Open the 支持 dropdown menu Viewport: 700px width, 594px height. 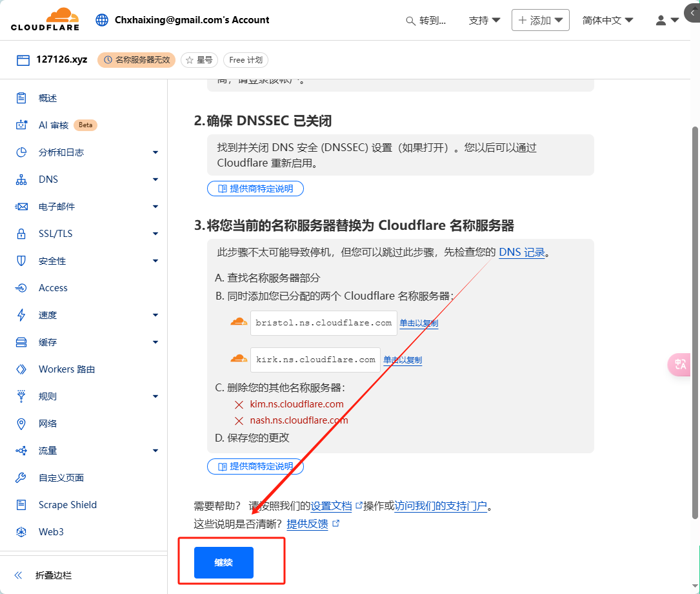(485, 21)
